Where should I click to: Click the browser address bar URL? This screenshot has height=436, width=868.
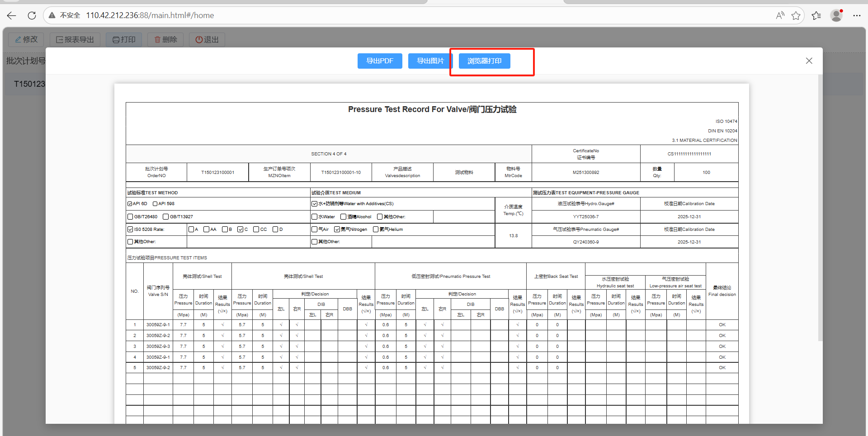tap(150, 15)
